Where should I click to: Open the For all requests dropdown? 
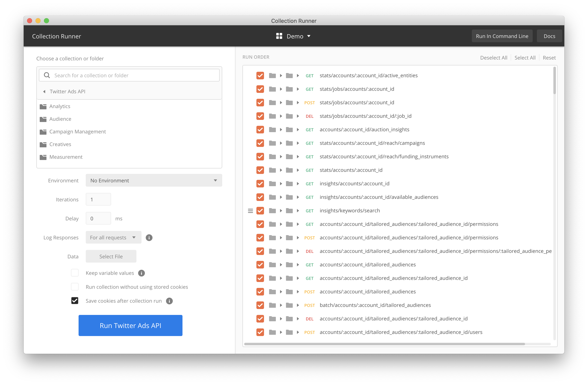113,237
